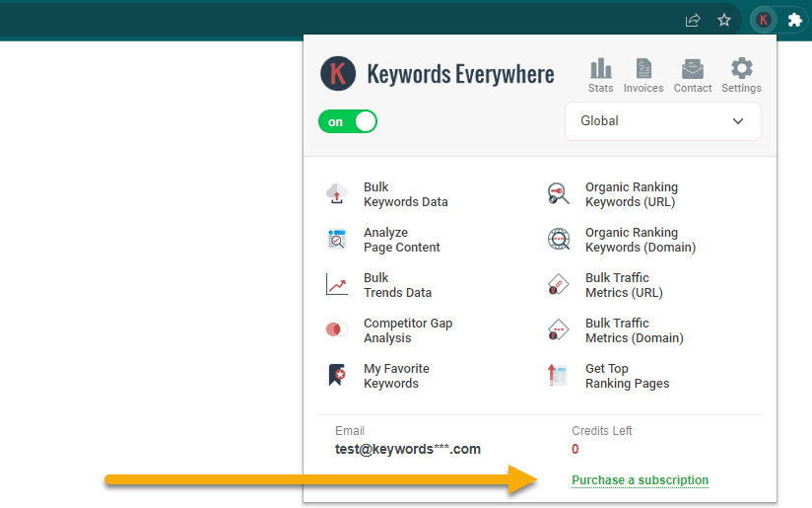Click the Bulk Traffic Metrics (URL) icon
Image resolution: width=812 pixels, height=508 pixels.
(558, 285)
